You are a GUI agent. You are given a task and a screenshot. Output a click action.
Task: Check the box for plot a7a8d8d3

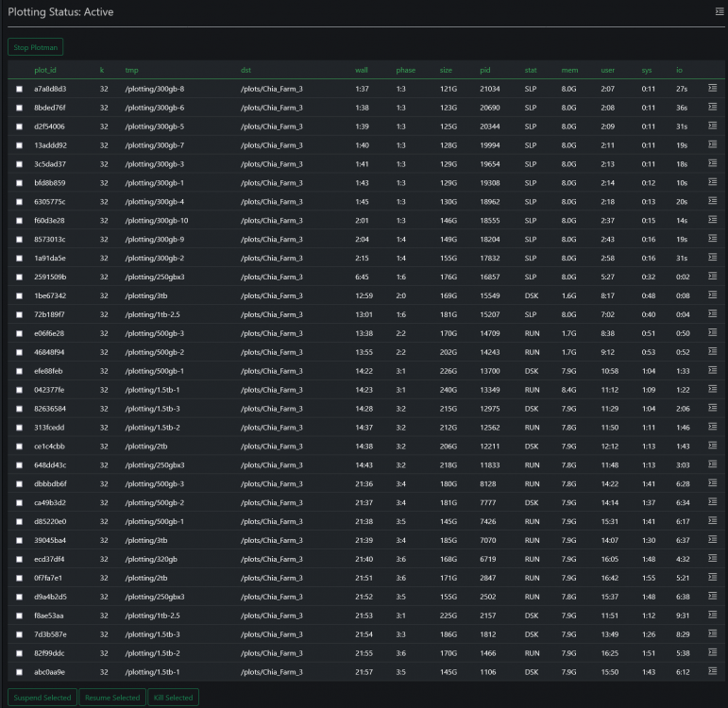coord(19,89)
